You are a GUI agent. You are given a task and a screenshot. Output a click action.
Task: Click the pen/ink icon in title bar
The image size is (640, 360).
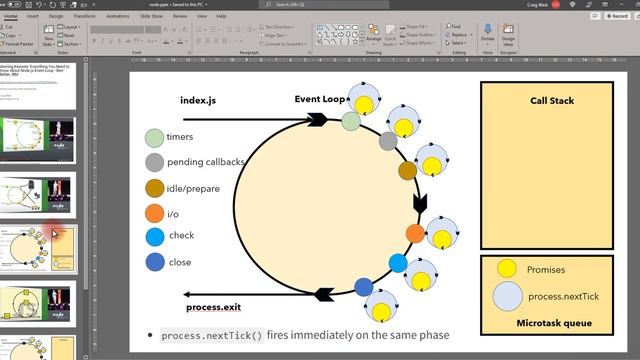pyautogui.click(x=588, y=4)
